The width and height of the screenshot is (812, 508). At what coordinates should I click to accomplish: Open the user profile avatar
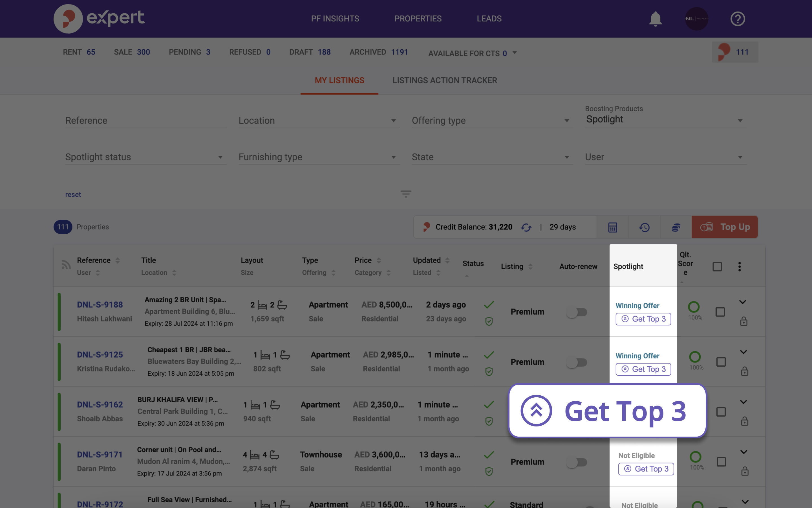697,19
